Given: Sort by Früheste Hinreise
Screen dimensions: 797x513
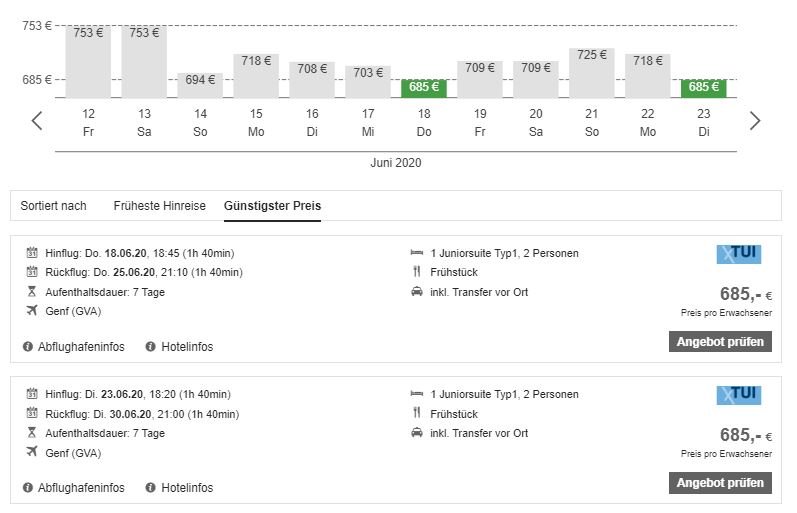Looking at the screenshot, I should pyautogui.click(x=159, y=206).
